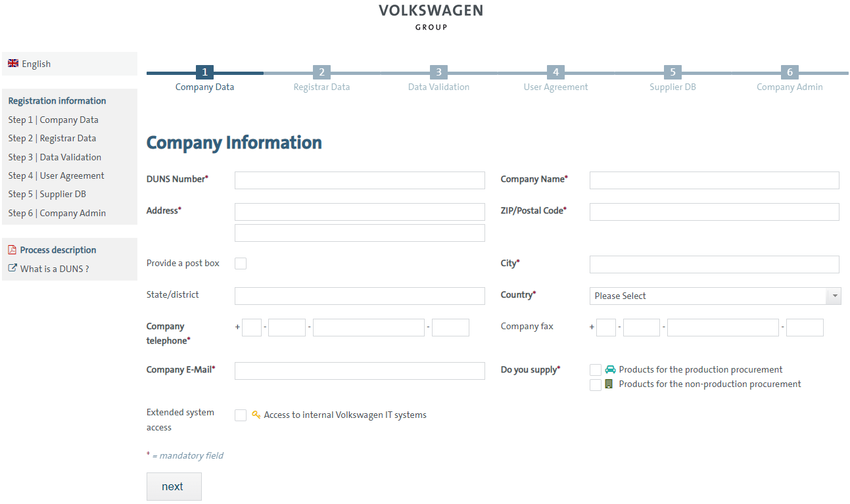Click the PDF icon beside Process description
This screenshot has height=504, width=850.
pos(12,250)
